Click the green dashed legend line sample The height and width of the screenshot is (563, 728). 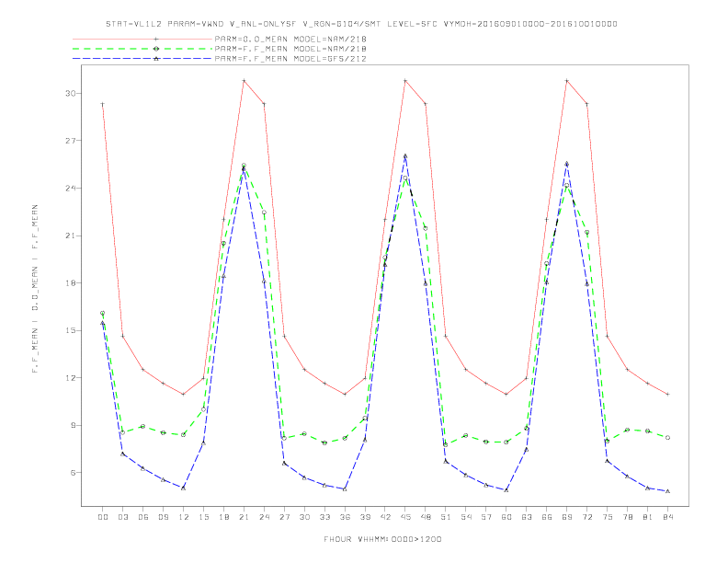click(142, 49)
